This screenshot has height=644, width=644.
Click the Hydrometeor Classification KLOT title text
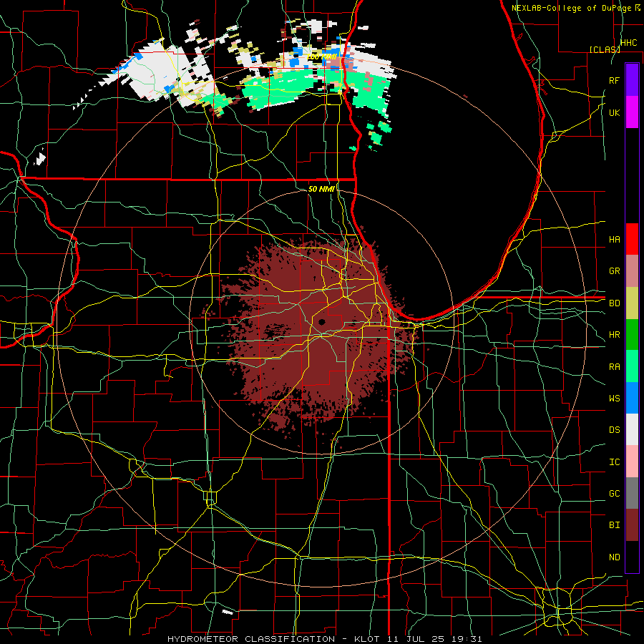(x=324, y=639)
